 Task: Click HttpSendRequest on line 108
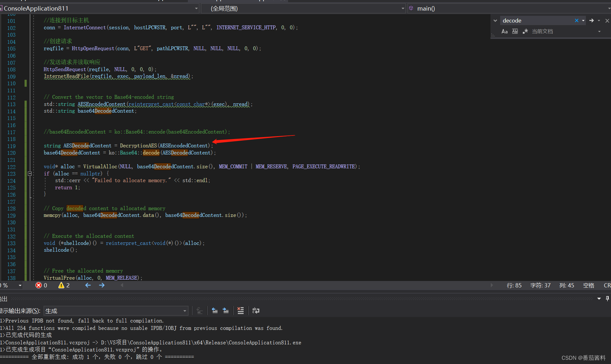click(65, 70)
